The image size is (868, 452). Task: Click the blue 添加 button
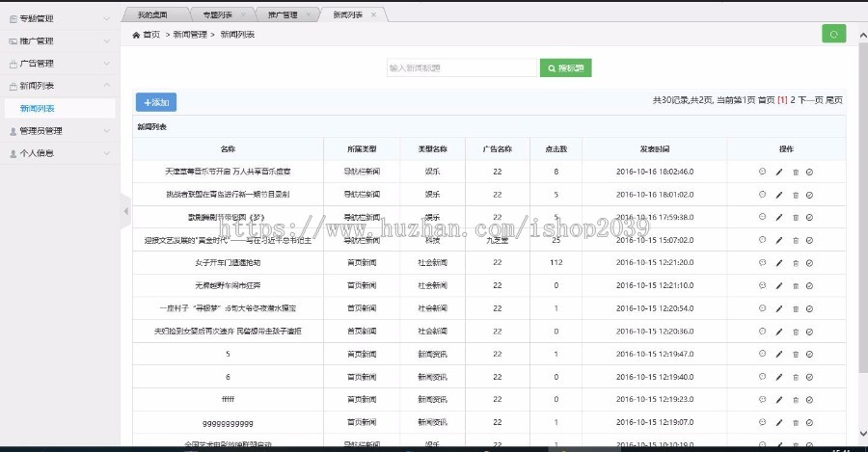click(155, 102)
